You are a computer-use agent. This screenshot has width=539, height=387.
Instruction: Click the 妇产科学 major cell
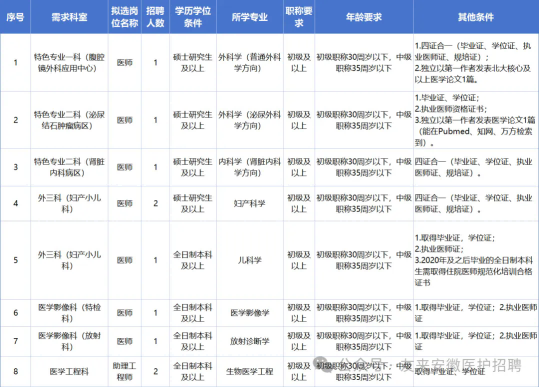(x=250, y=203)
